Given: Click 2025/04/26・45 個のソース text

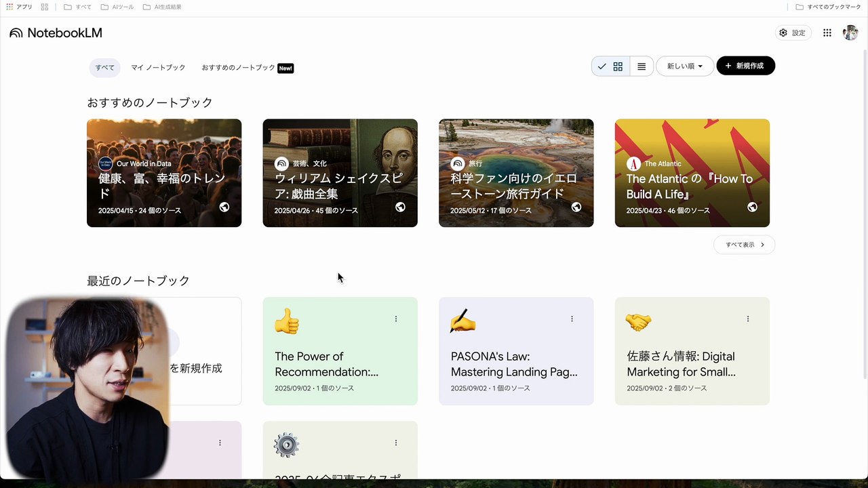Looking at the screenshot, I should pos(316,211).
